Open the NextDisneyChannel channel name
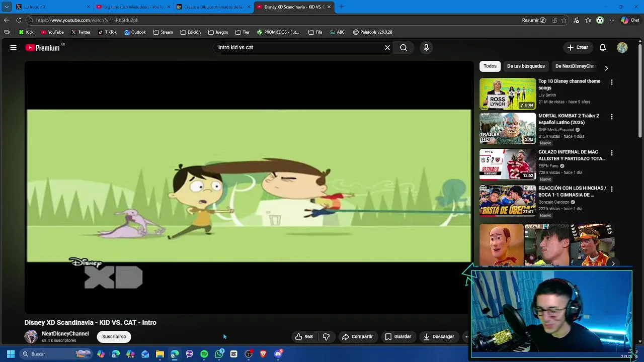The image size is (644, 362). point(65,334)
